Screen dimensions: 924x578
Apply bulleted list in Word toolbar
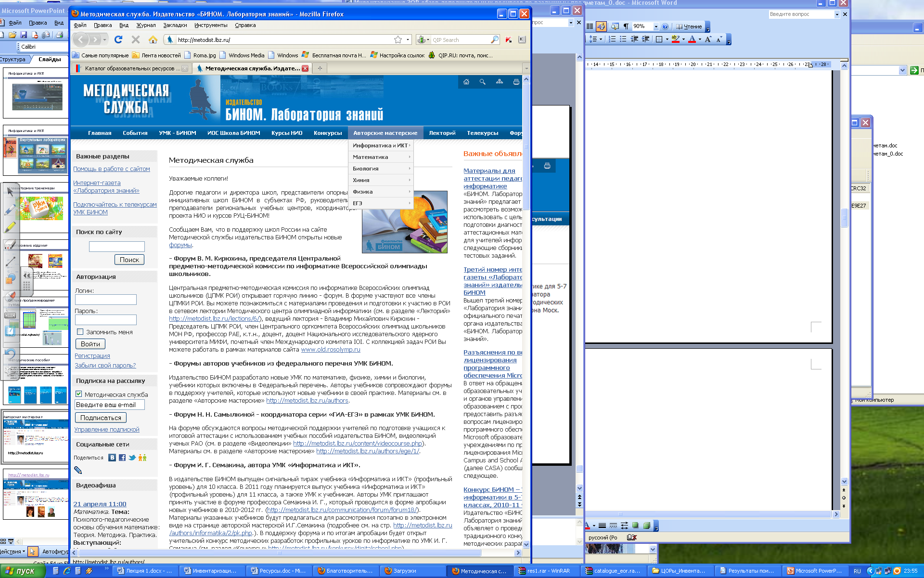click(x=623, y=39)
